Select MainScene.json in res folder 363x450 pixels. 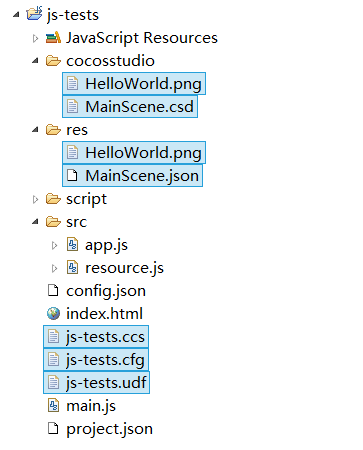[132, 176]
